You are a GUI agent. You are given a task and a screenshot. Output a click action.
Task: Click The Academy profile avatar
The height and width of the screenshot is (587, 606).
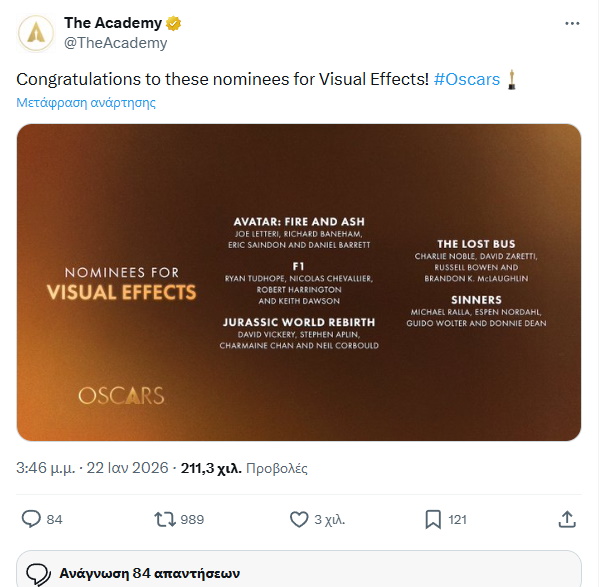pyautogui.click(x=36, y=33)
